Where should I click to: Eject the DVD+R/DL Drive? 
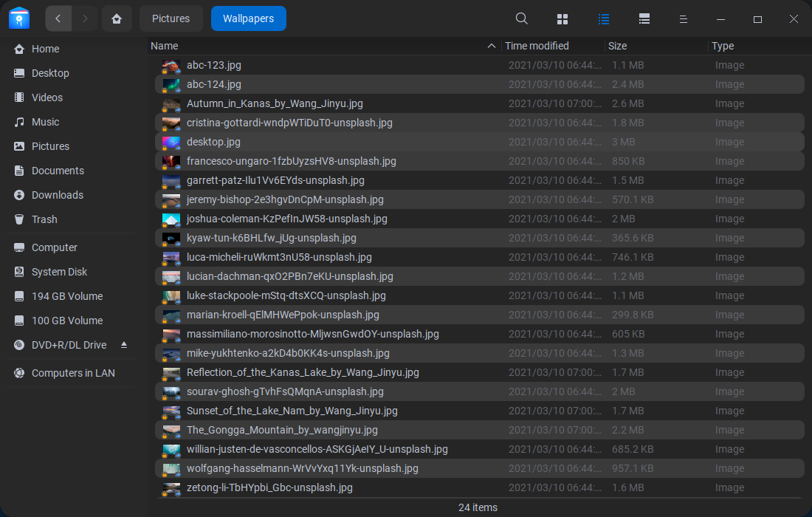tap(123, 344)
